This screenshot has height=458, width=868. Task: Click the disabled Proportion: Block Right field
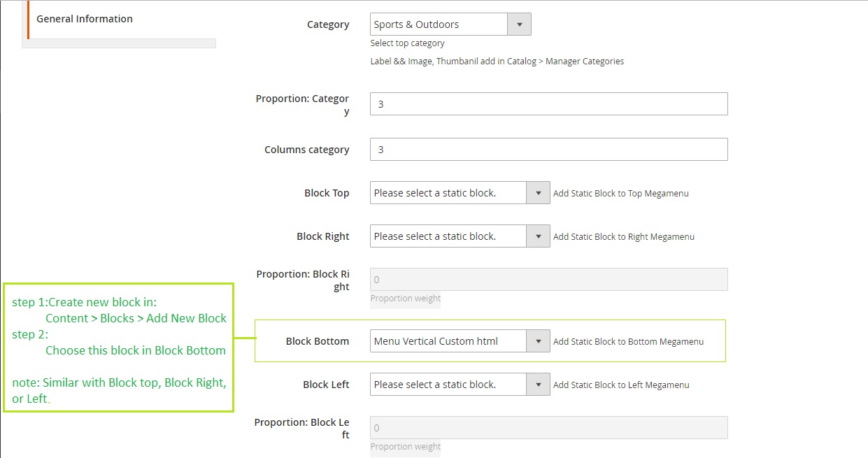(548, 280)
